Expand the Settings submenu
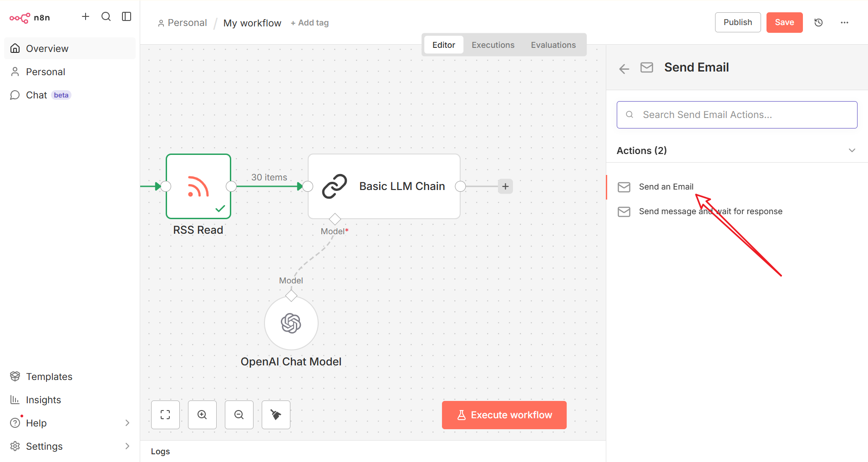The height and width of the screenshot is (462, 868). (x=127, y=446)
